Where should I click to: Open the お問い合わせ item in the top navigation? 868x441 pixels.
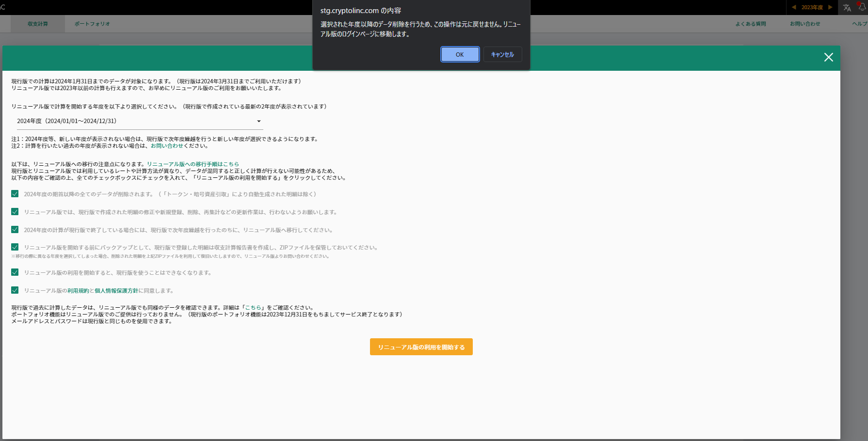(x=805, y=24)
